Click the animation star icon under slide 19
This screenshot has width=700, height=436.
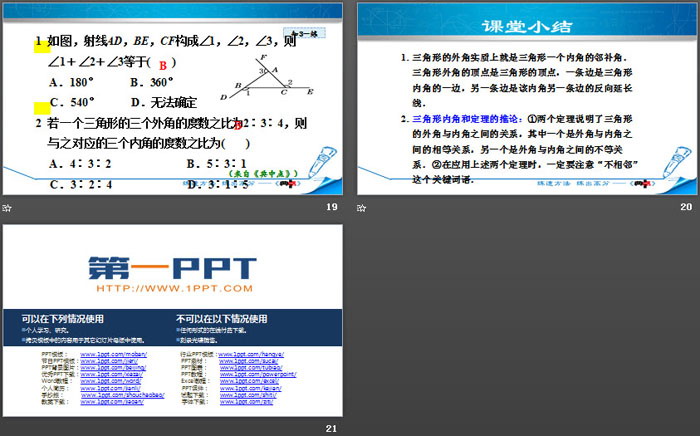tap(7, 206)
